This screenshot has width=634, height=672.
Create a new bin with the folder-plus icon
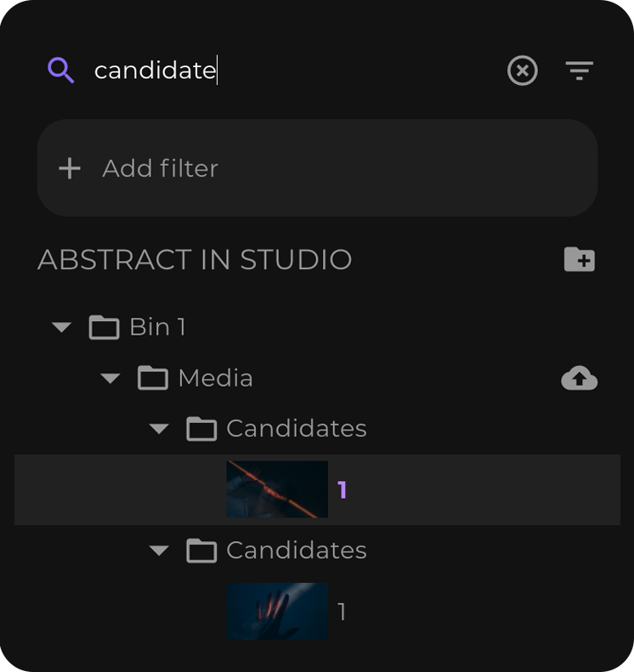click(579, 259)
